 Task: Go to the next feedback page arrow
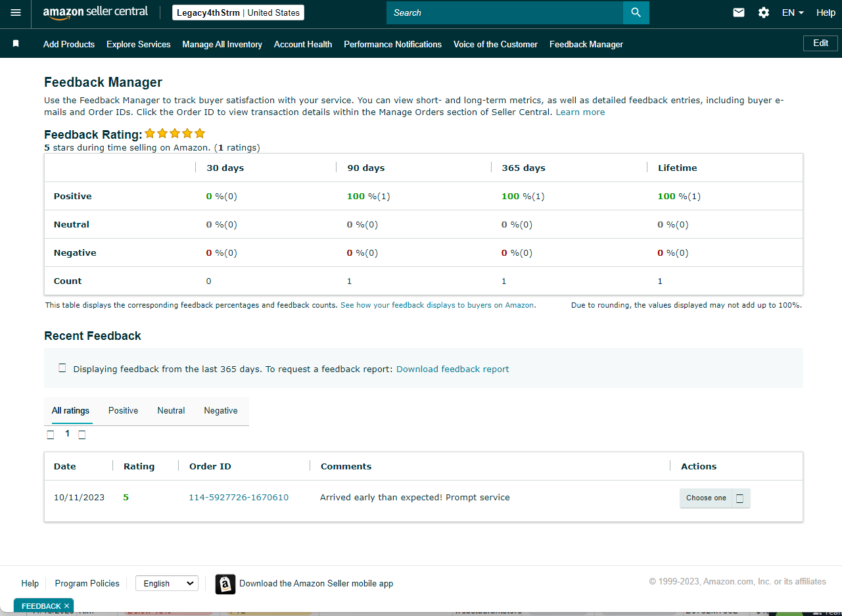click(x=82, y=435)
